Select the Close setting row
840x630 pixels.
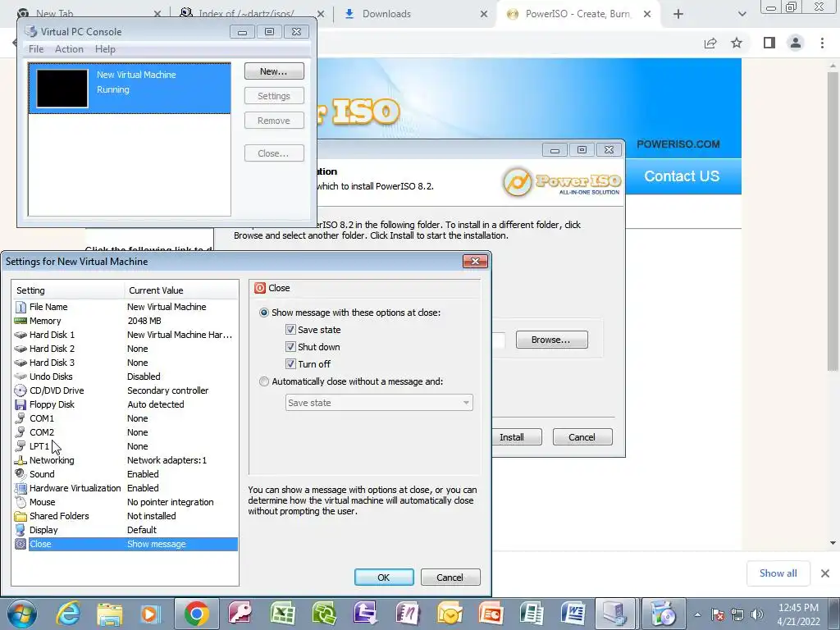pyautogui.click(x=126, y=544)
